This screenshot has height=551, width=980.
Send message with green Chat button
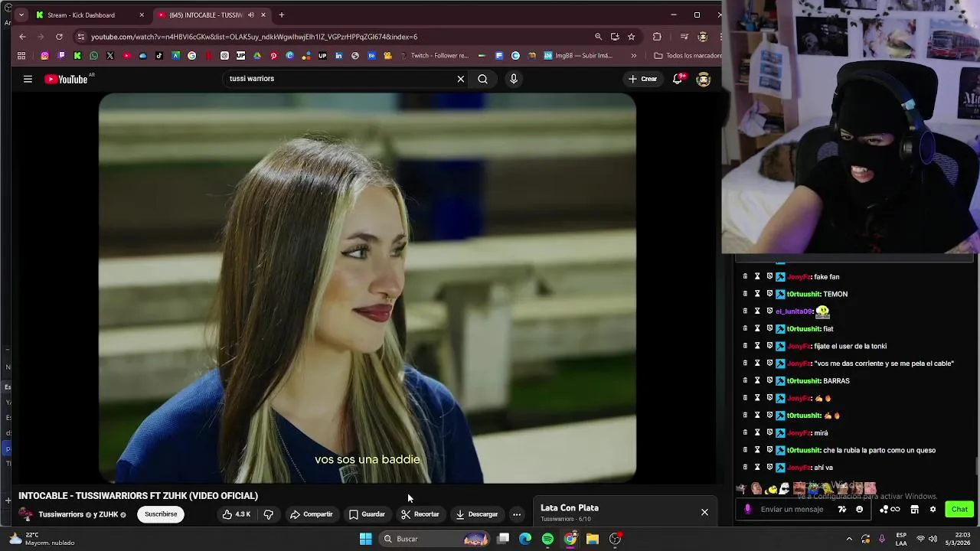(x=959, y=509)
